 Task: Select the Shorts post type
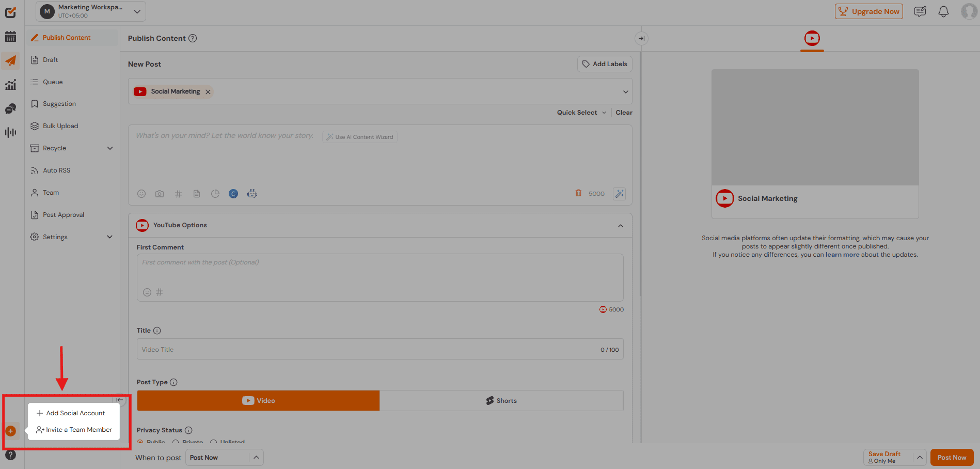tap(501, 401)
